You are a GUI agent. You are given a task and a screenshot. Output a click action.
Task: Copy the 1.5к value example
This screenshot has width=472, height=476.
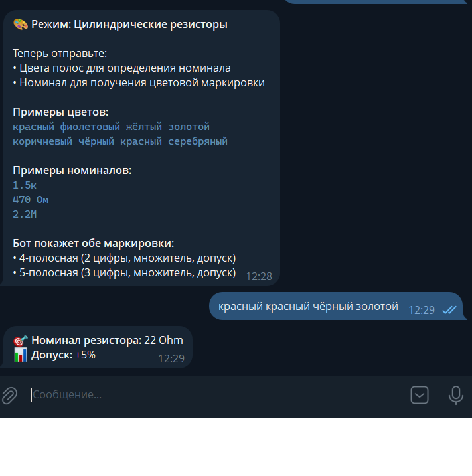pyautogui.click(x=25, y=185)
